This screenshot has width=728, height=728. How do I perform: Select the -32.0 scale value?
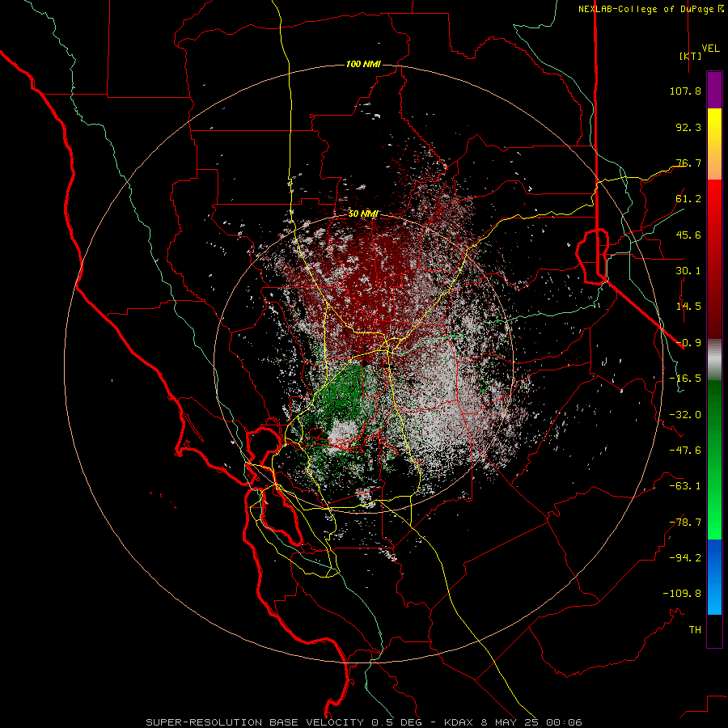pyautogui.click(x=685, y=415)
